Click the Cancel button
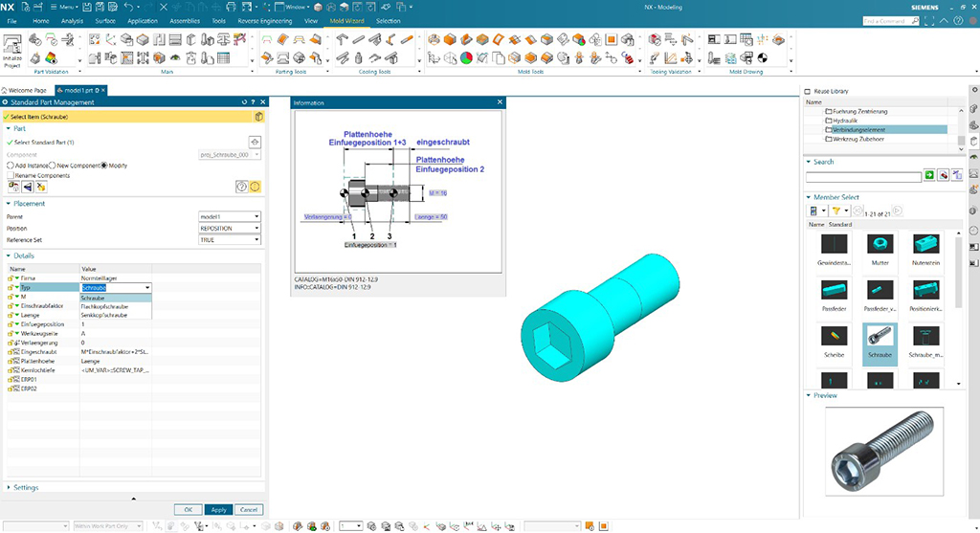The width and height of the screenshot is (980, 533). (x=249, y=510)
